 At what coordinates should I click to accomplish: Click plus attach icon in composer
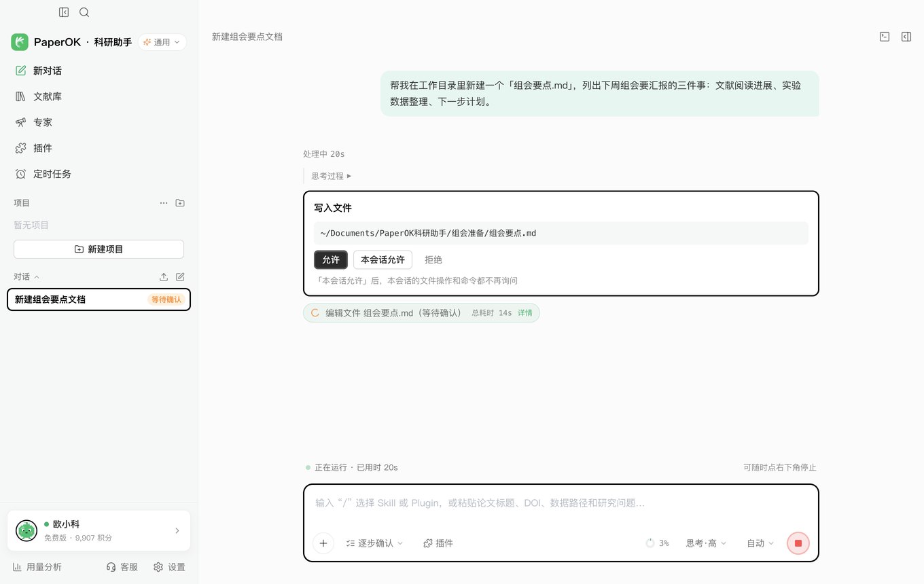tap(323, 543)
